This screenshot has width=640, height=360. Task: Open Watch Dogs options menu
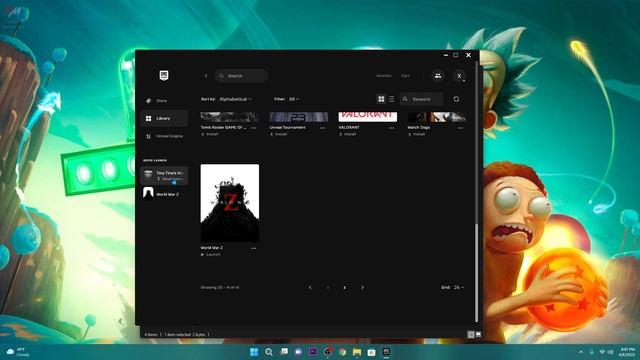click(460, 128)
